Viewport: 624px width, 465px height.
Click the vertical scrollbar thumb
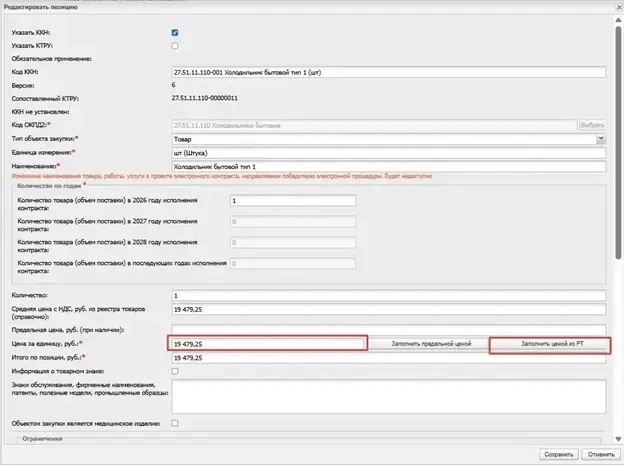click(x=618, y=141)
